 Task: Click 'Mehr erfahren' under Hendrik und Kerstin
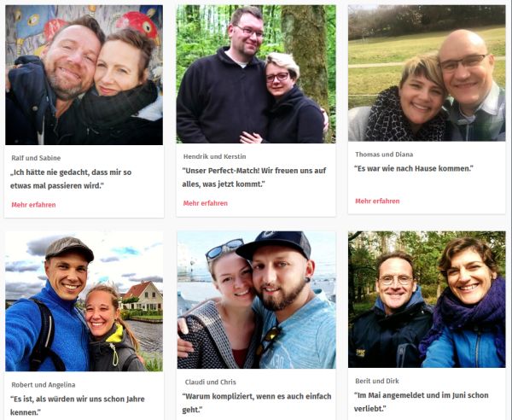tap(206, 203)
